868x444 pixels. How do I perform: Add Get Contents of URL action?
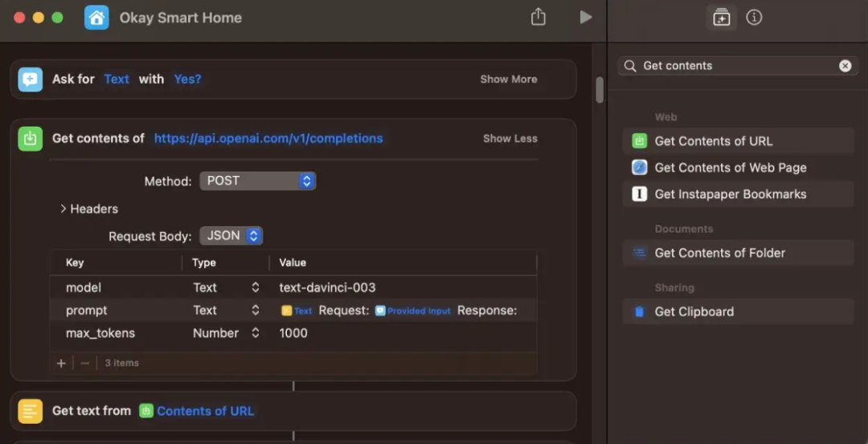pos(739,141)
